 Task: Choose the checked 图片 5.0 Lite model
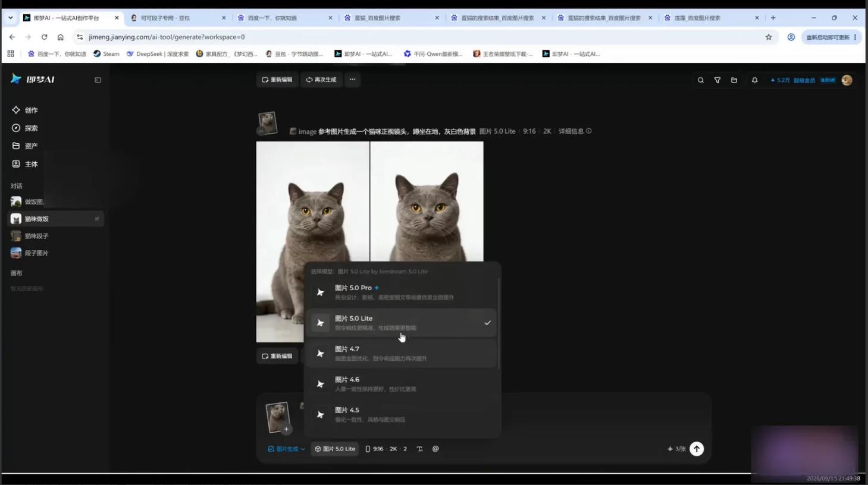[x=402, y=323]
